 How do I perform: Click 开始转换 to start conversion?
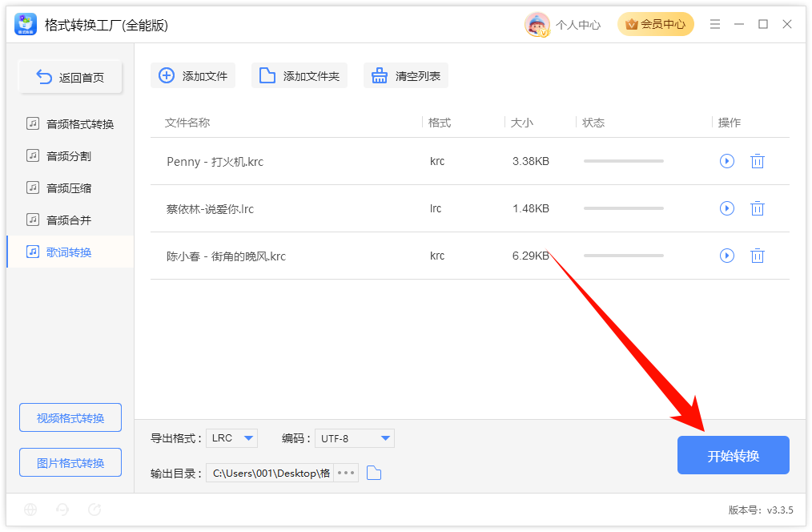734,455
